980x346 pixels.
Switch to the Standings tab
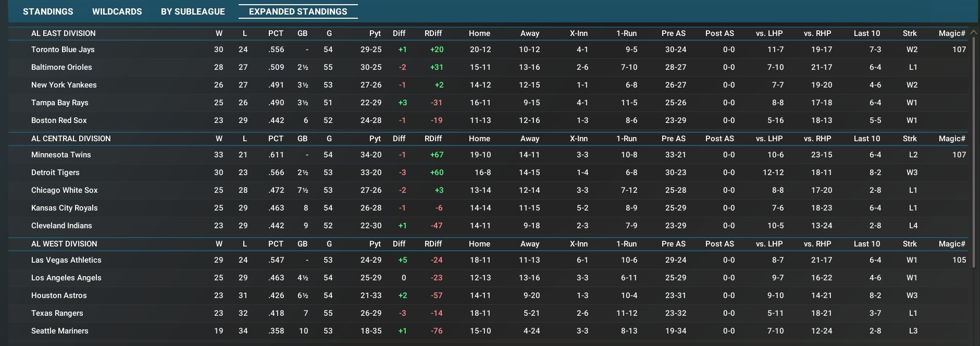pyautogui.click(x=48, y=11)
